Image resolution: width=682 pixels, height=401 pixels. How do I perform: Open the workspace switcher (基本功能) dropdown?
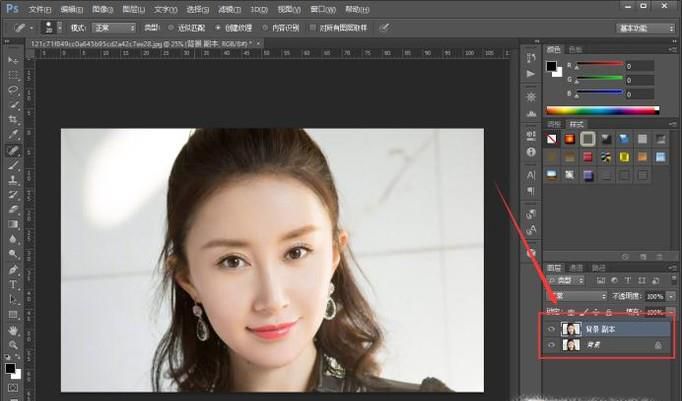pyautogui.click(x=645, y=28)
